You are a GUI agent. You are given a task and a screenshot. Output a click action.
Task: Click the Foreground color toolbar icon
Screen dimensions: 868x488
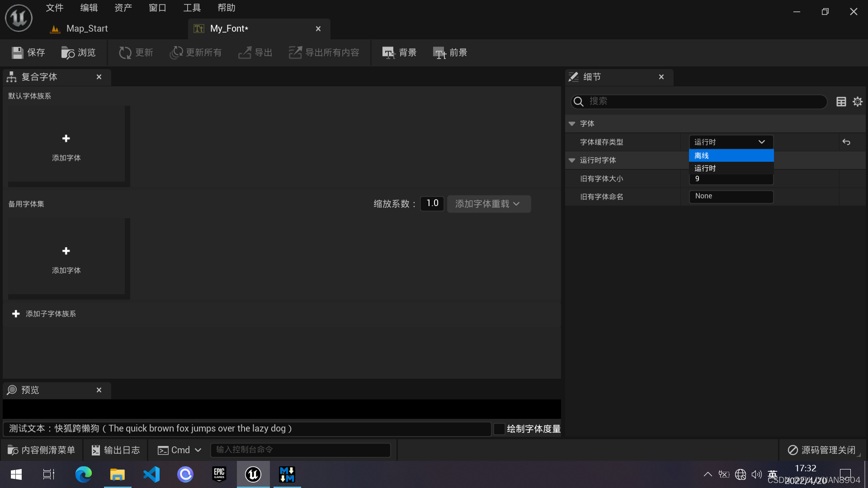click(439, 53)
